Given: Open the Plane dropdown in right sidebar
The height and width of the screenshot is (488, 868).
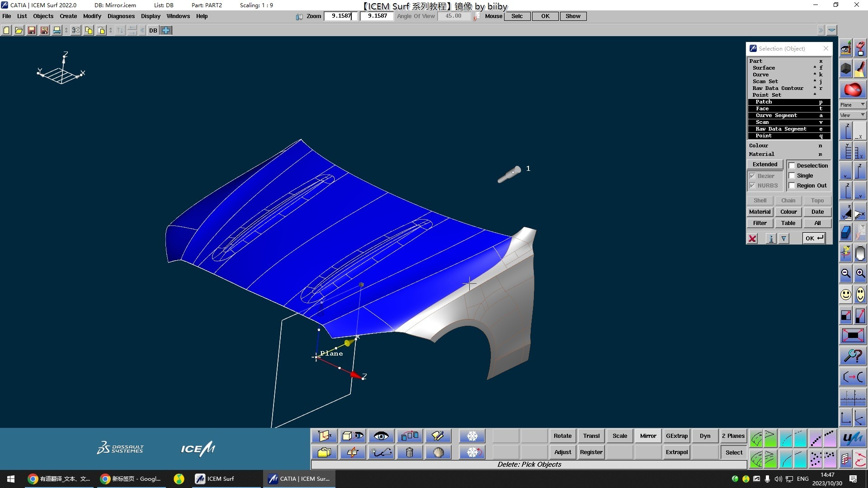Looking at the screenshot, I should [853, 105].
